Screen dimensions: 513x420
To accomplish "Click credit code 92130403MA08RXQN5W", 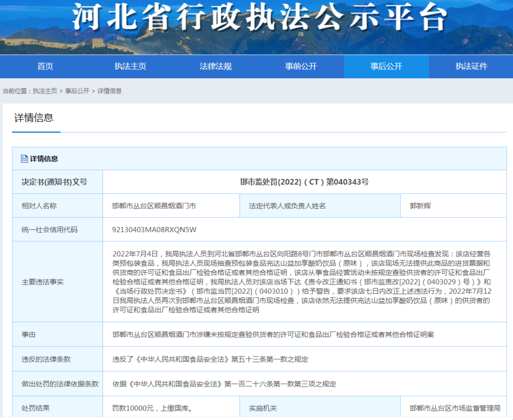I will tap(154, 229).
